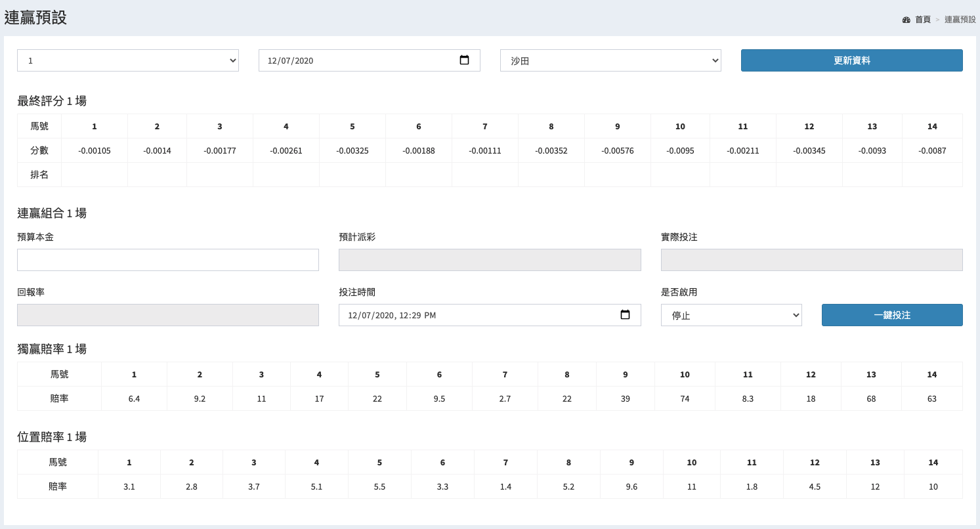Screen dimensions: 980x529
Task: Open the 是否啟用 dropdown showing 停止
Action: (731, 315)
